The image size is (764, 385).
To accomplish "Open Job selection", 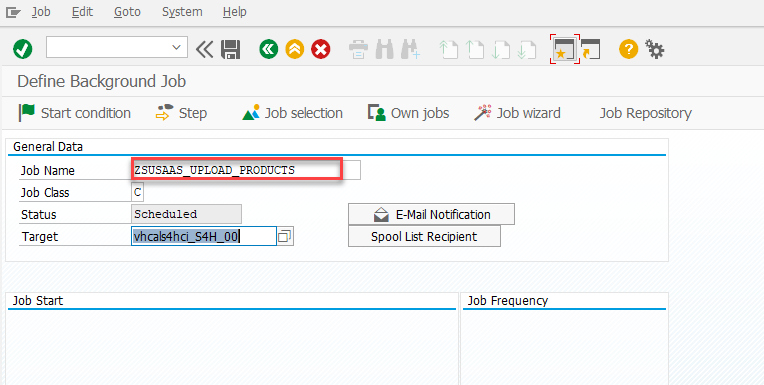I will tap(292, 113).
